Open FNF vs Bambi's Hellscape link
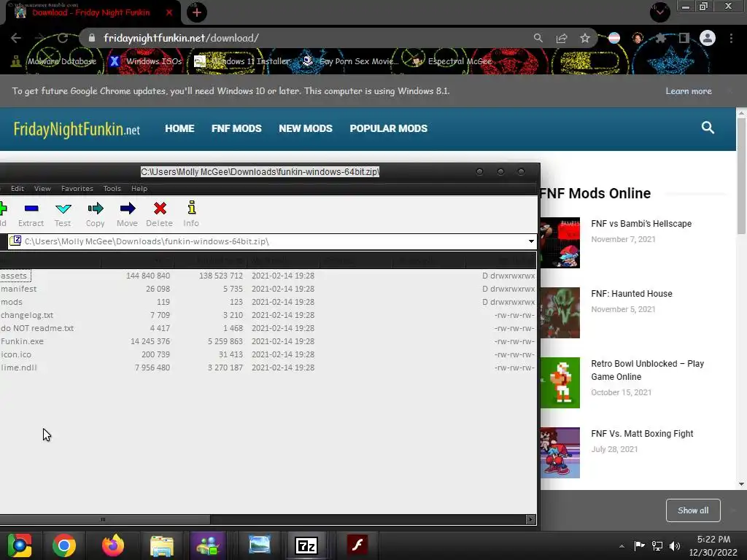The height and width of the screenshot is (560, 747). (x=641, y=224)
